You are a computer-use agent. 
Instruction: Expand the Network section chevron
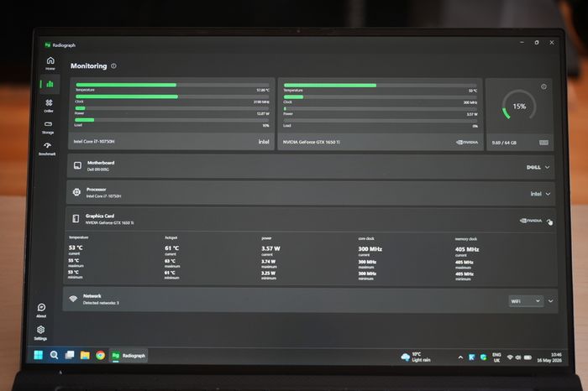pos(550,301)
